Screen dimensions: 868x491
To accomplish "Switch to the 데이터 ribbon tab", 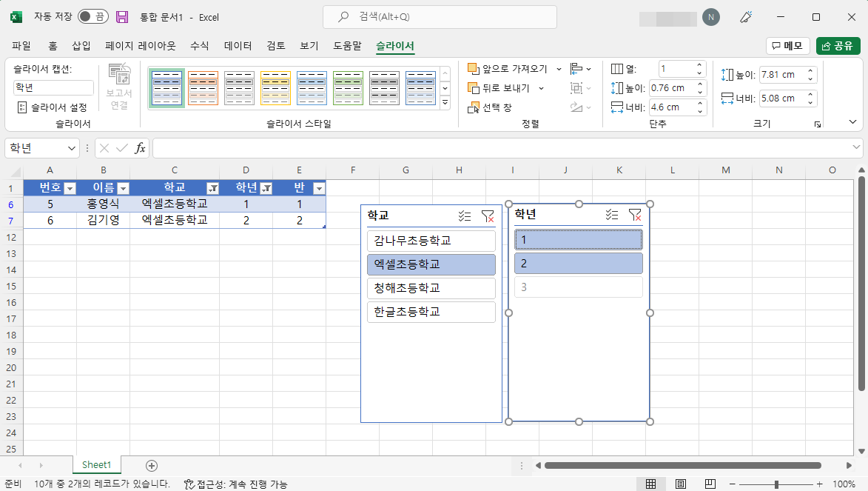I will 236,45.
